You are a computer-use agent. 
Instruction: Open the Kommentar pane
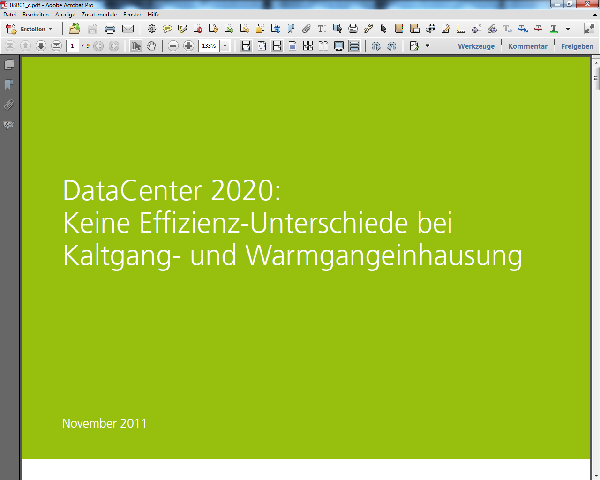(x=527, y=46)
